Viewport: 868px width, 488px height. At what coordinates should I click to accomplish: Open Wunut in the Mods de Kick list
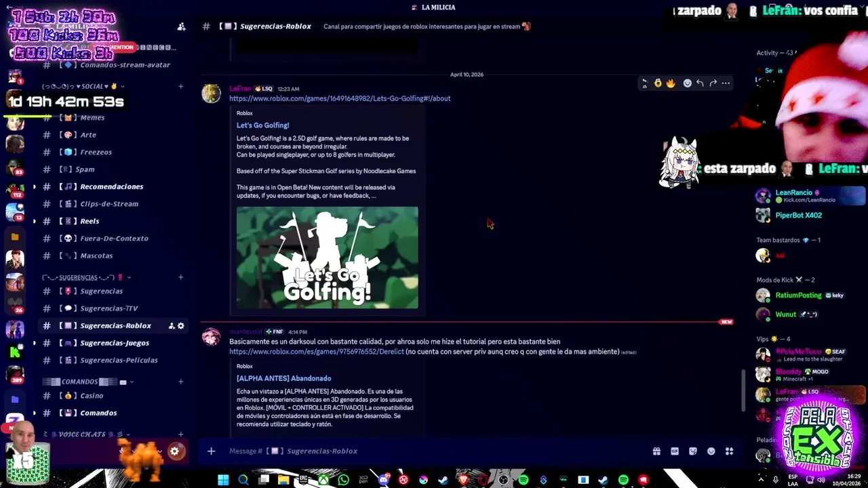[810, 314]
